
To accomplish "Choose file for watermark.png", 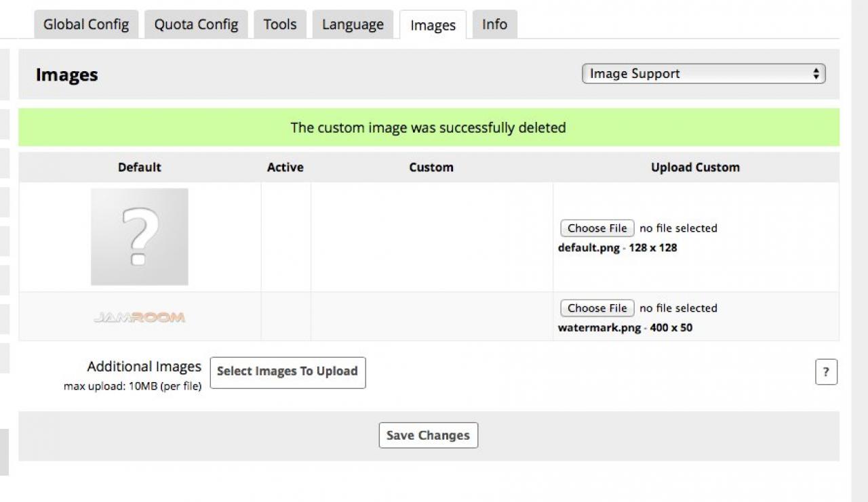I will point(597,308).
